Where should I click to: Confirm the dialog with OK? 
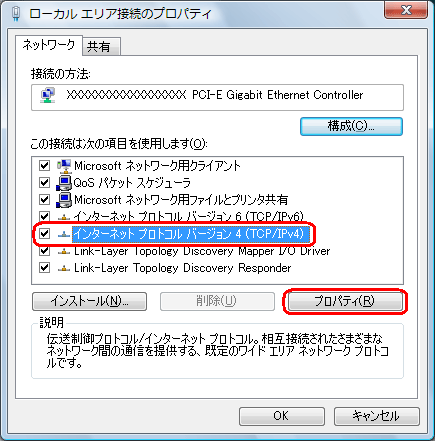(282, 416)
